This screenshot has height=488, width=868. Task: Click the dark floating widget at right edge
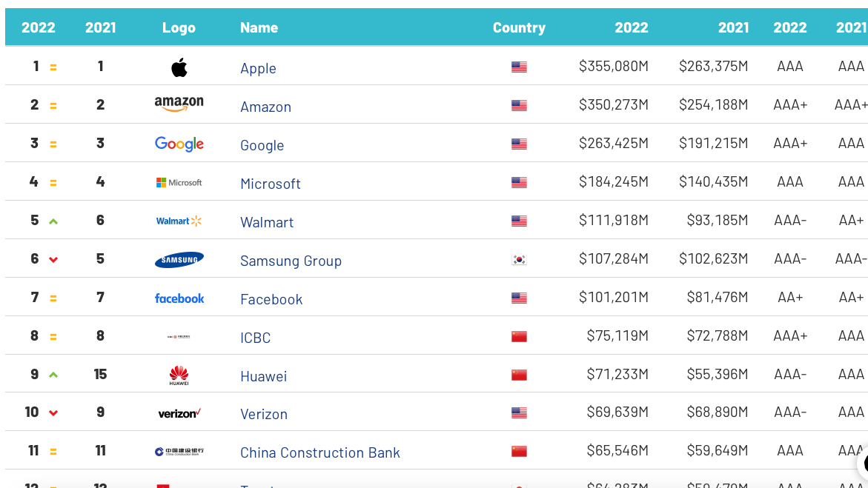[x=864, y=464]
